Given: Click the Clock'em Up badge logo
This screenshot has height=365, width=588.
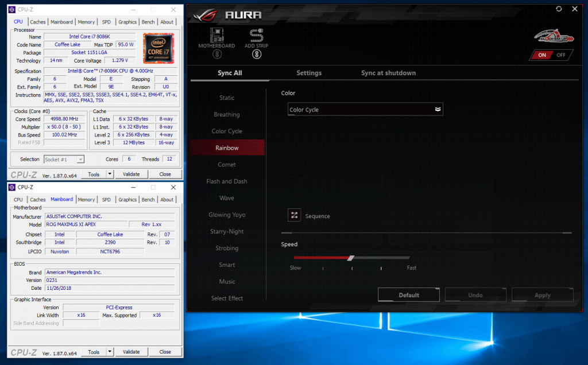Looking at the screenshot, I should tap(554, 37).
